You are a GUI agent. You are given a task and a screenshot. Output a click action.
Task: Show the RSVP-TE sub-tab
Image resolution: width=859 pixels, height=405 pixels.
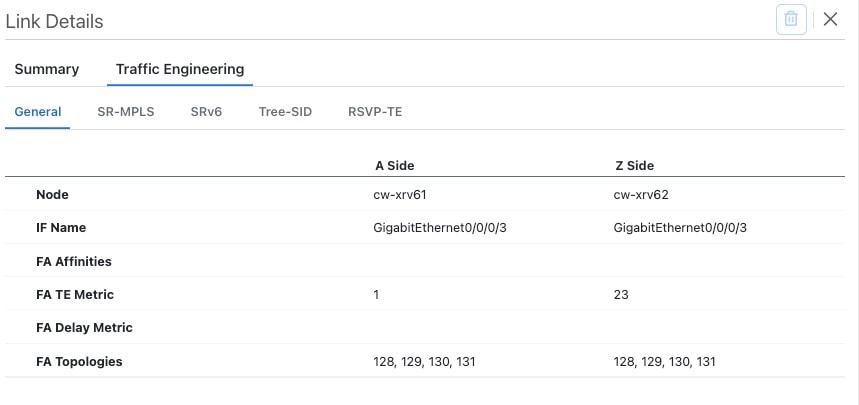[x=375, y=112]
